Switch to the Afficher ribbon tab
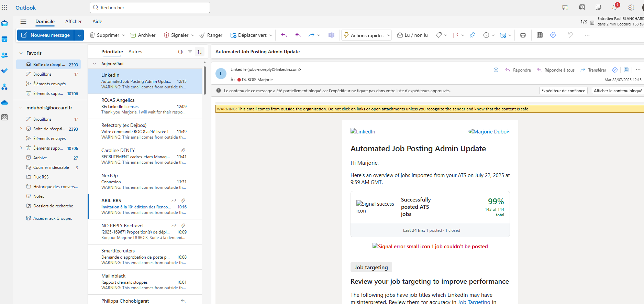This screenshot has width=644, height=304. coord(74,21)
